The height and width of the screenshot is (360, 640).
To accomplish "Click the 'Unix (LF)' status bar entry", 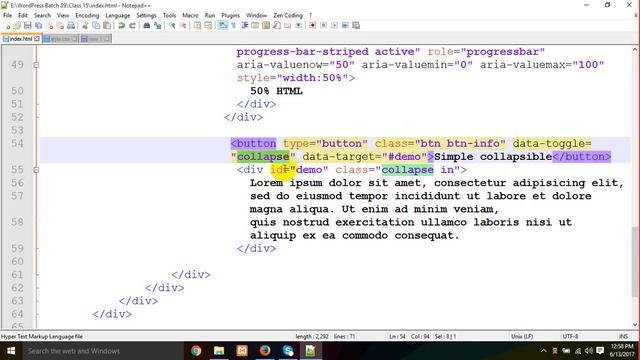I will 522,336.
